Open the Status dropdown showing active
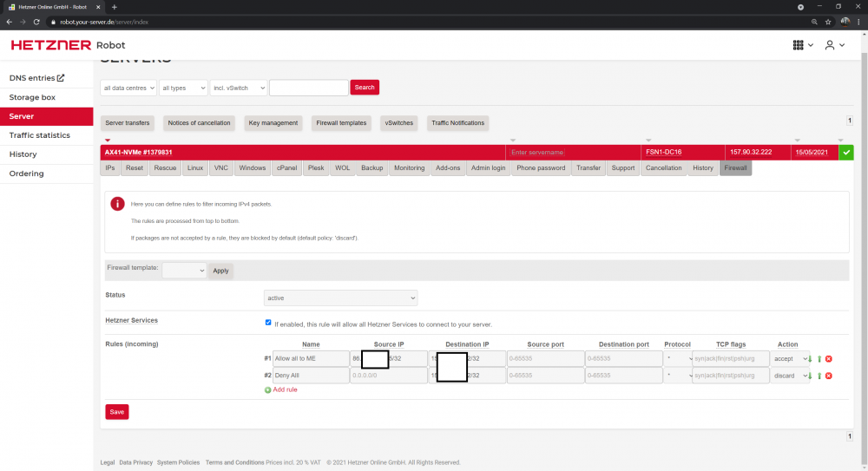868x471 pixels. (x=340, y=298)
